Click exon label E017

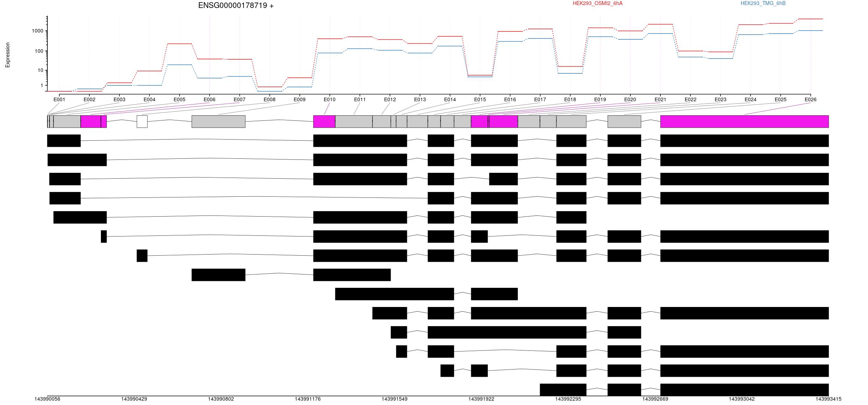click(x=540, y=99)
